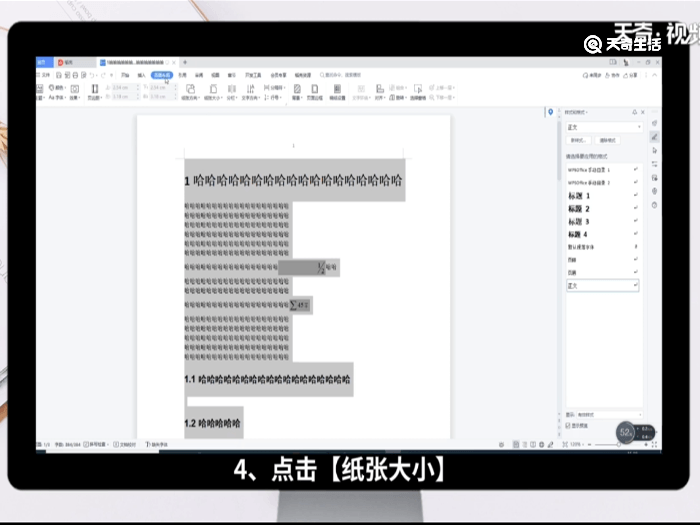
Task: Open the 行号 (line numbers) dropdown
Action: [273, 97]
